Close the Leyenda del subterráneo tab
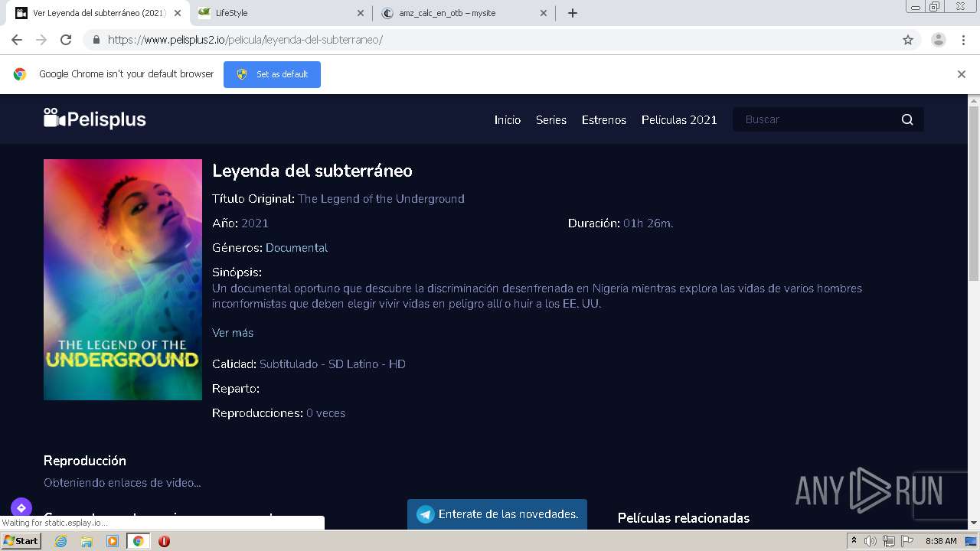 click(x=178, y=13)
